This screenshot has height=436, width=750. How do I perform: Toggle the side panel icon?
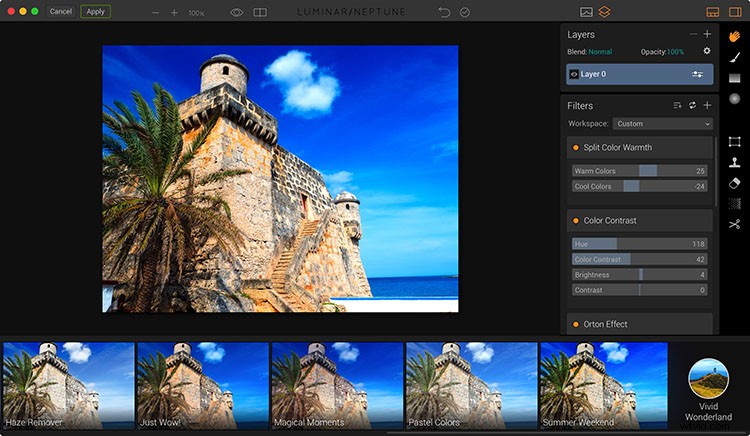tap(735, 12)
